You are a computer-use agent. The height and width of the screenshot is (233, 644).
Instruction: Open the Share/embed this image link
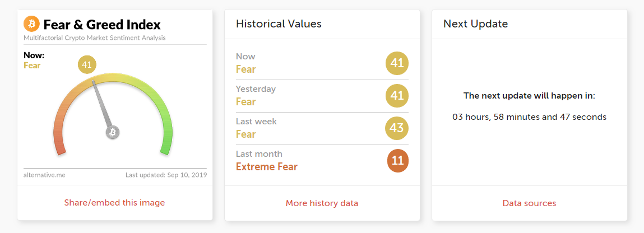[x=115, y=203]
